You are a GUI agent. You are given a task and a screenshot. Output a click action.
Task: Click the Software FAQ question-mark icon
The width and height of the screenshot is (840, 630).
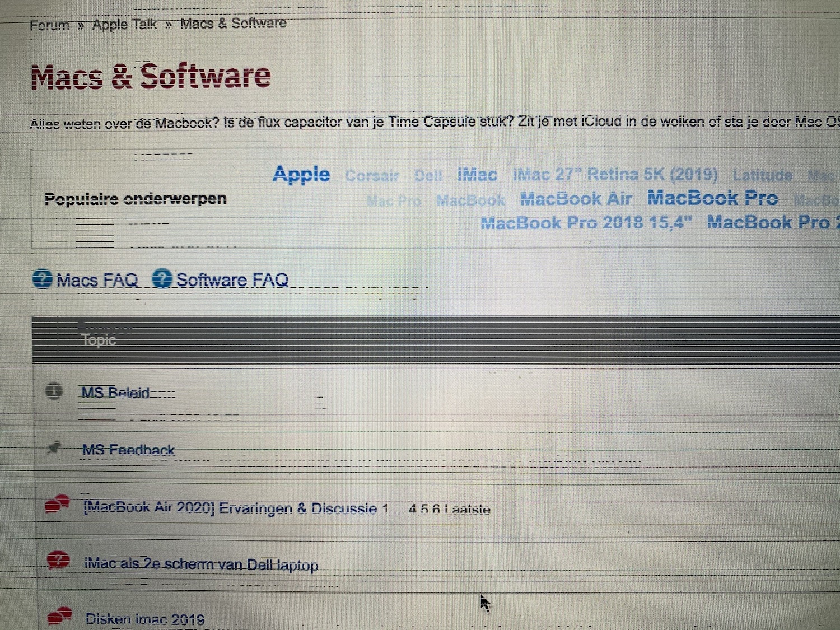click(162, 278)
